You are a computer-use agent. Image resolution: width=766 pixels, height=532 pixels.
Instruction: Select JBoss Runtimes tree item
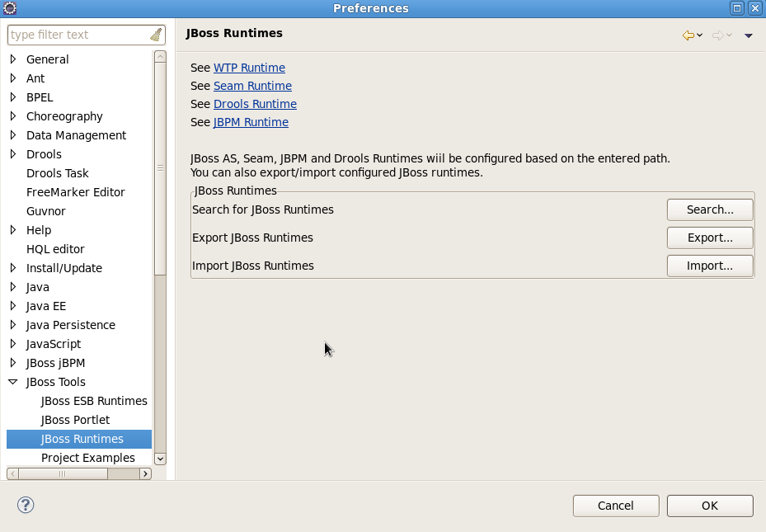click(x=79, y=439)
